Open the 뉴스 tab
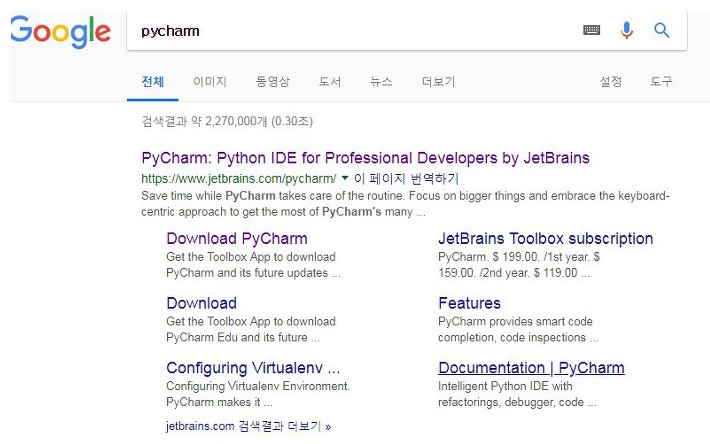This screenshot has height=444, width=710. (x=381, y=81)
